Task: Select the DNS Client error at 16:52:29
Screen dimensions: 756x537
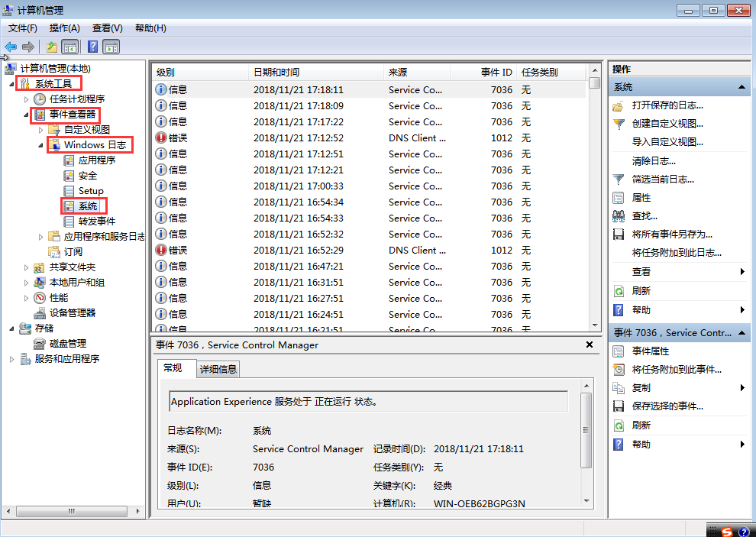Action: coord(370,251)
